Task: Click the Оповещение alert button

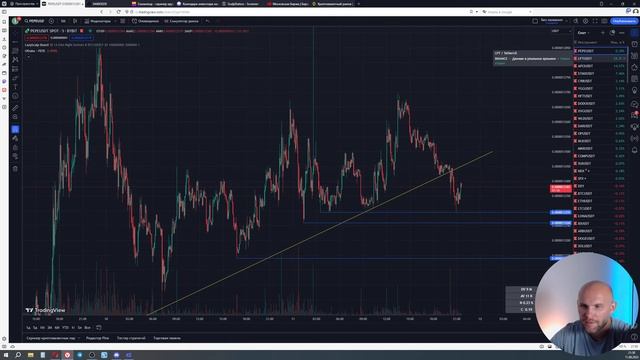Action: point(145,21)
